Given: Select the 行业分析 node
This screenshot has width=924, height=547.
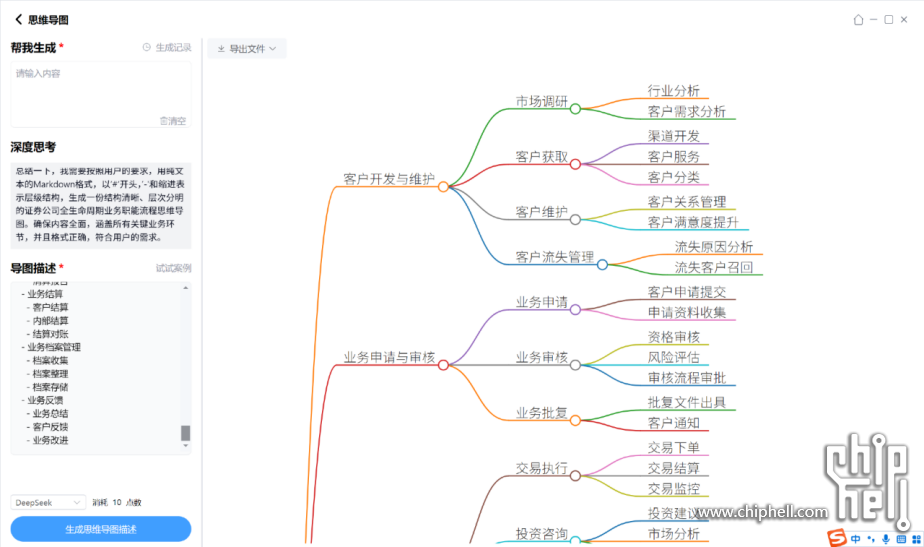Looking at the screenshot, I should pyautogui.click(x=674, y=90).
